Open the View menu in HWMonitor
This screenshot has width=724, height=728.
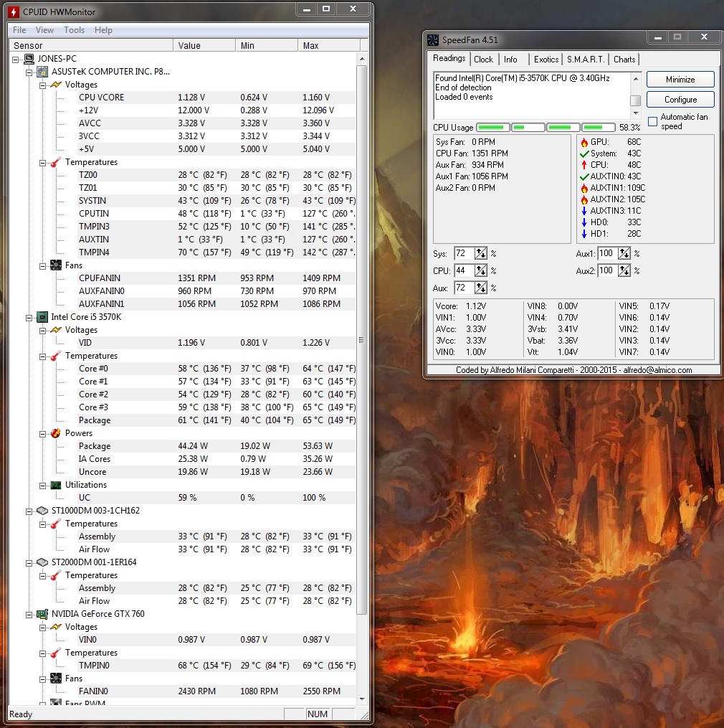point(44,30)
